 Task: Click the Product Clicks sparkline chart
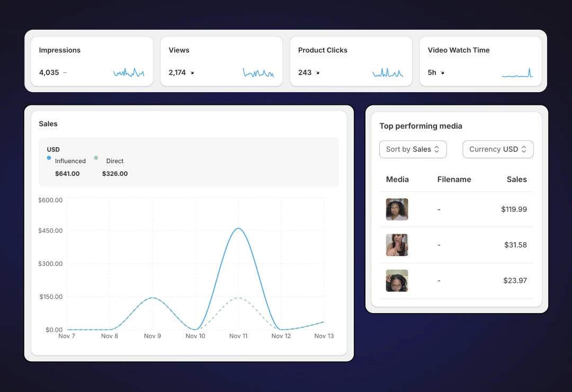click(x=388, y=72)
